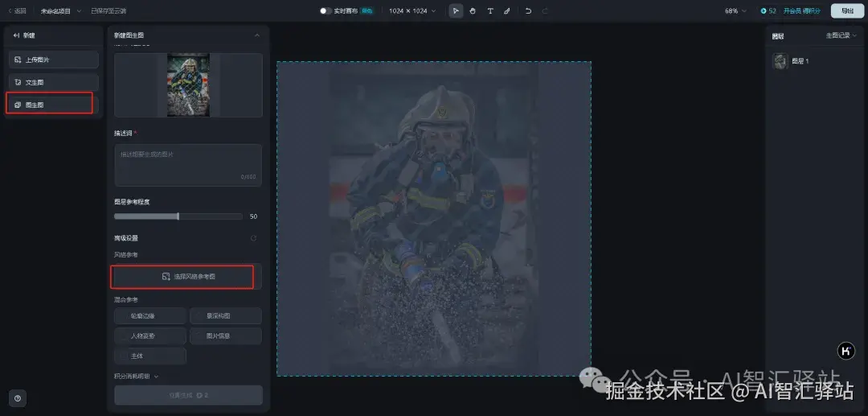
Task: Click the 立即生成 generate button
Action: point(188,396)
